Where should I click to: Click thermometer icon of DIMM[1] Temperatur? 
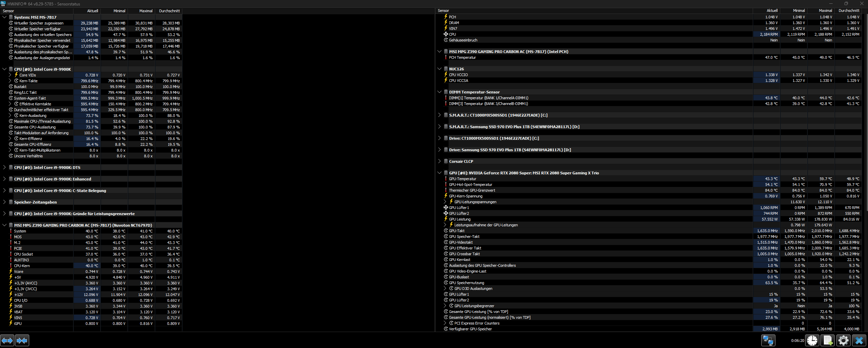coord(446,98)
